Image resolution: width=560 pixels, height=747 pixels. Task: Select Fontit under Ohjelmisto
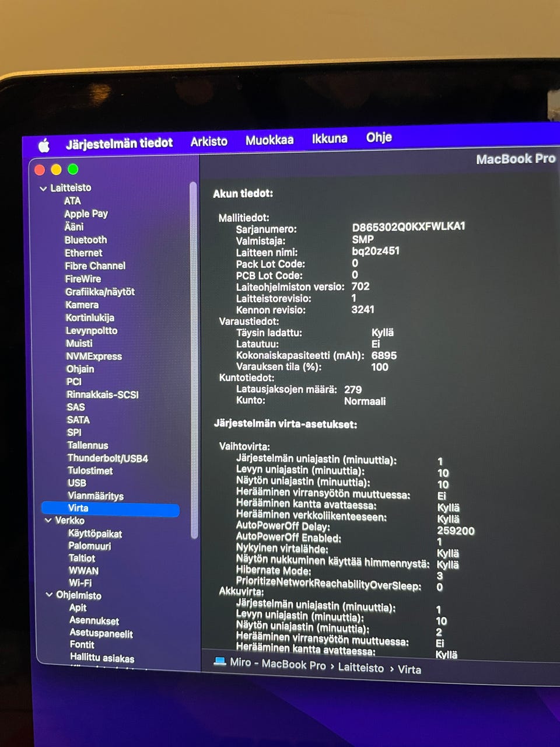82,645
